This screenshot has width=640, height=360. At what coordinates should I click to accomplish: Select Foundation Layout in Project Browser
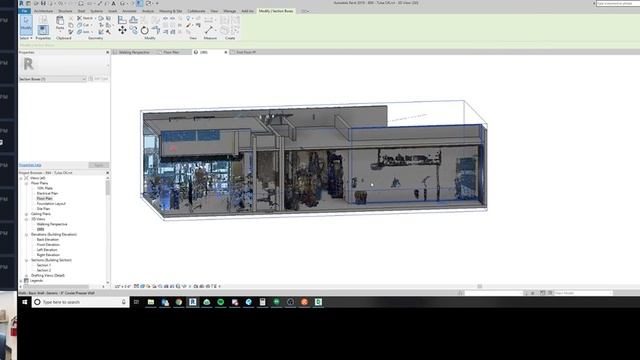point(51,204)
